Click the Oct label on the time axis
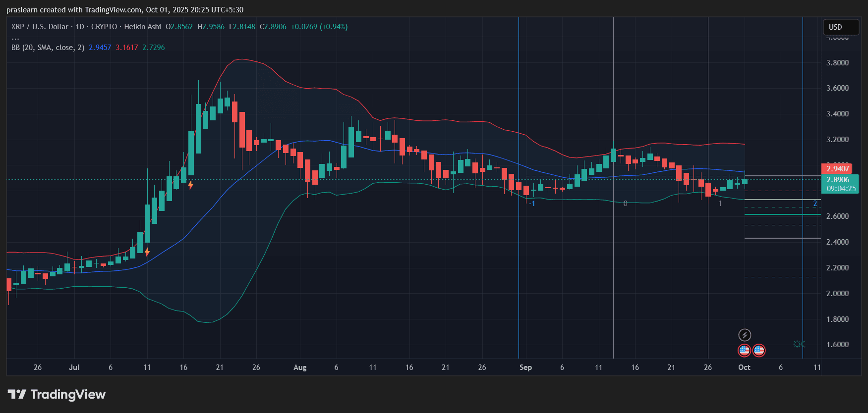 click(744, 367)
